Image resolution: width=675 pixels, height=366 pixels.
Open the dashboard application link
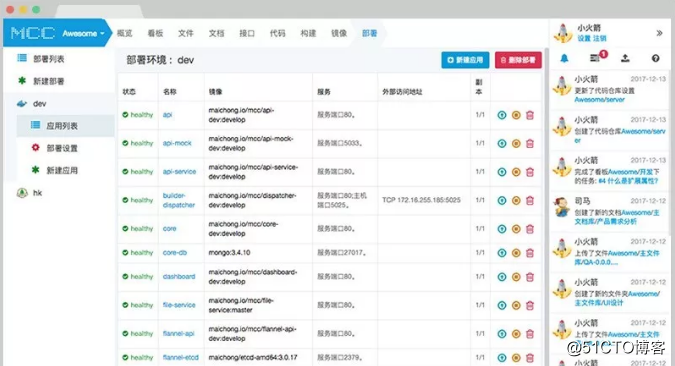click(x=179, y=276)
